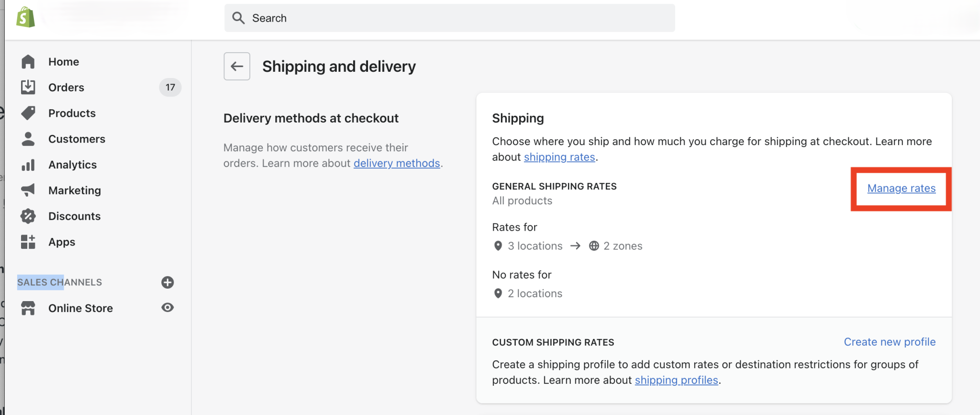
Task: Select Marketing in the sidebar
Action: coord(75,191)
